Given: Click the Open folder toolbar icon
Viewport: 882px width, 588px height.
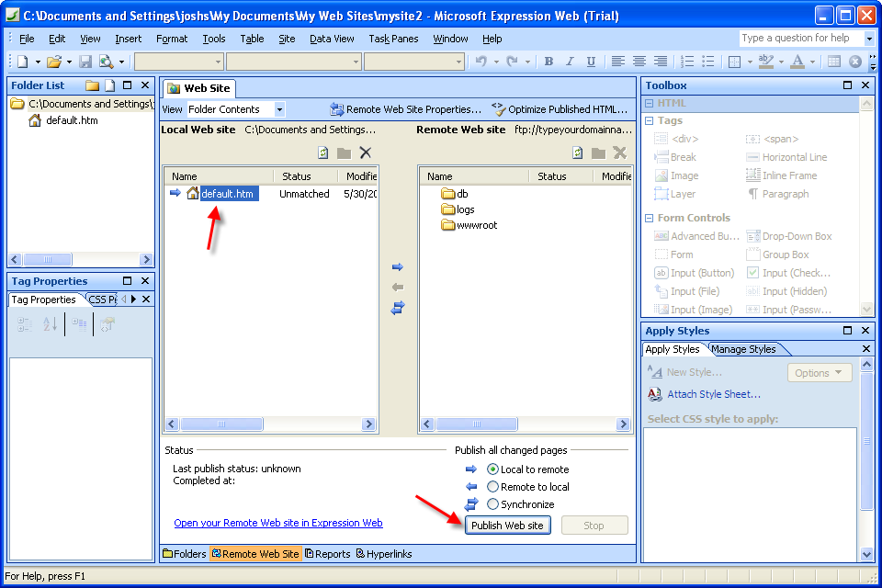Looking at the screenshot, I should 54,62.
